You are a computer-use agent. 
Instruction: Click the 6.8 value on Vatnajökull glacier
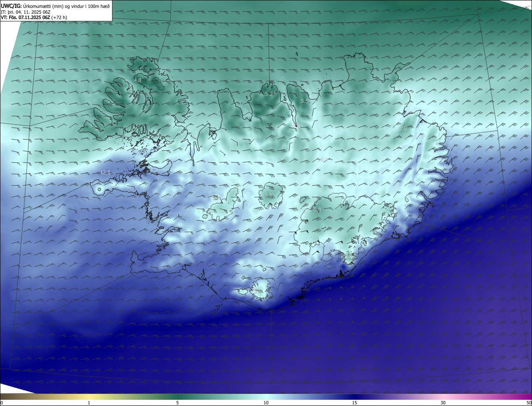click(x=317, y=210)
